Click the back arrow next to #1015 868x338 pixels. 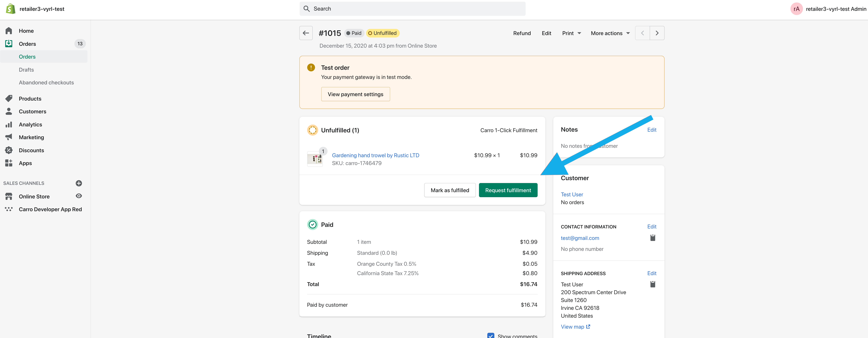pos(306,33)
